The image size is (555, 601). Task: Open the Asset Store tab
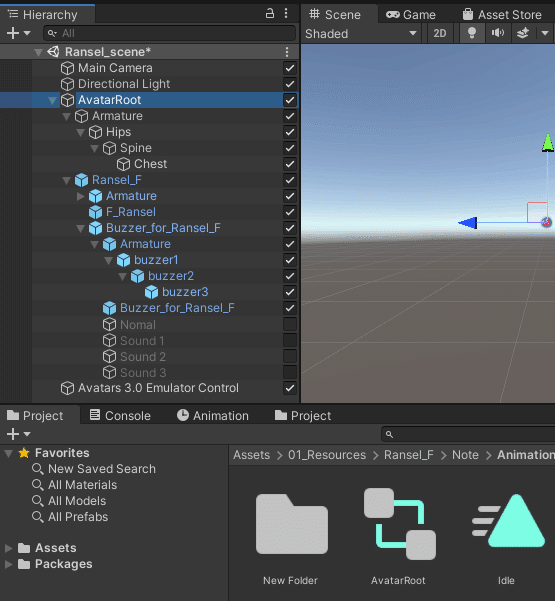502,15
